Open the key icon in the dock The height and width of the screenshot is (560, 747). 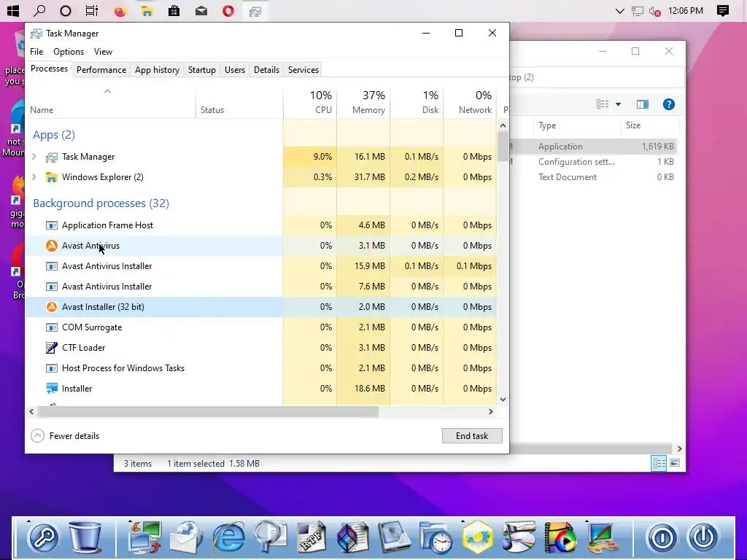click(43, 537)
